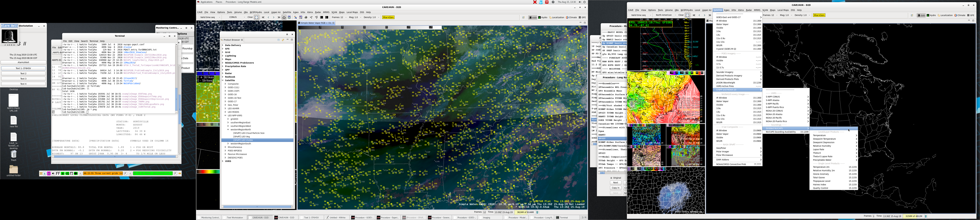Toggle the four-arrow panel layout icon beside Clear
The image size is (980, 220).
pyautogui.click(x=257, y=17)
